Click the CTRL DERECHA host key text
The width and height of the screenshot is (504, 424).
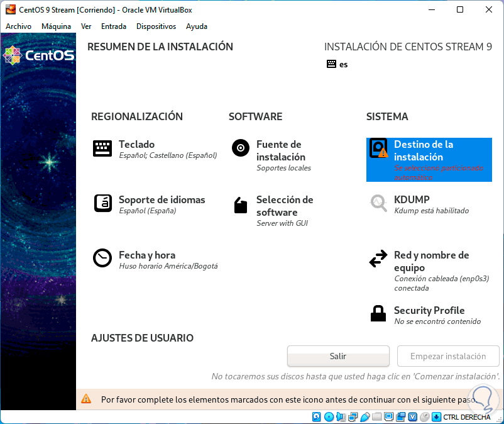pos(467,417)
